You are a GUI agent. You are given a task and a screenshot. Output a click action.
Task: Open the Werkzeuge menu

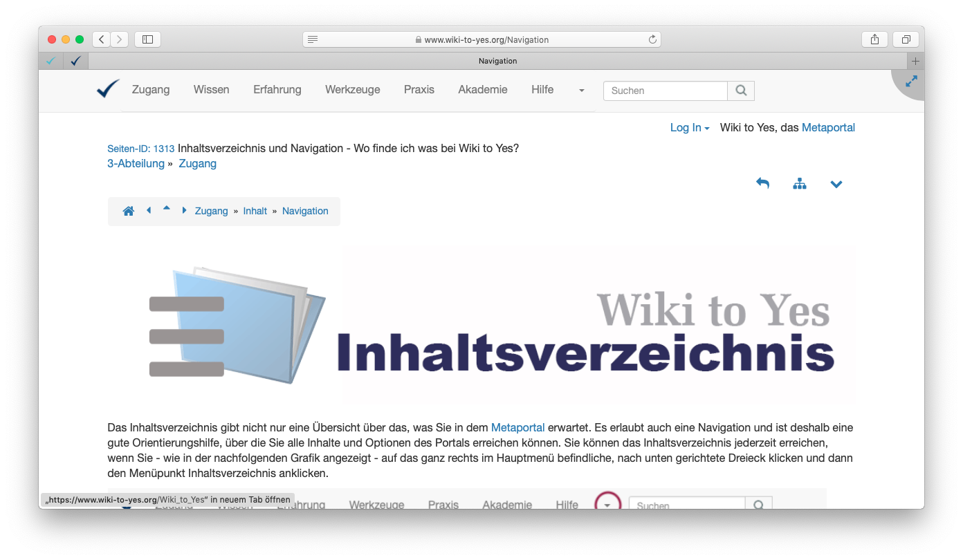352,90
